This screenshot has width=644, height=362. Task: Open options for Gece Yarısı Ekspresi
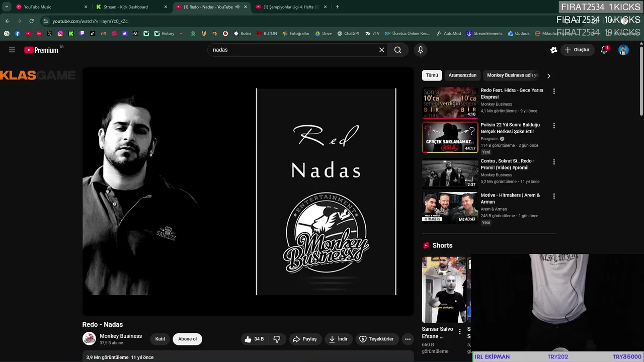554,92
